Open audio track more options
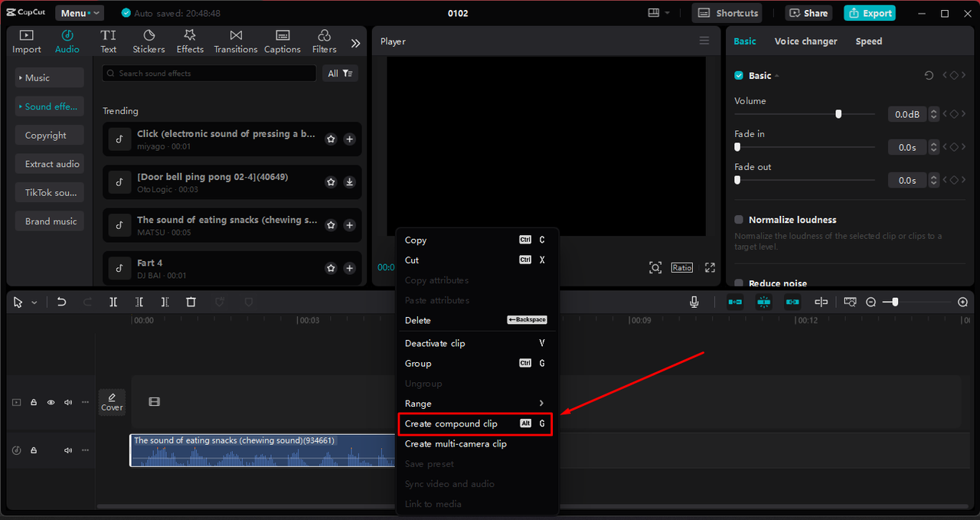This screenshot has height=520, width=980. (x=85, y=450)
